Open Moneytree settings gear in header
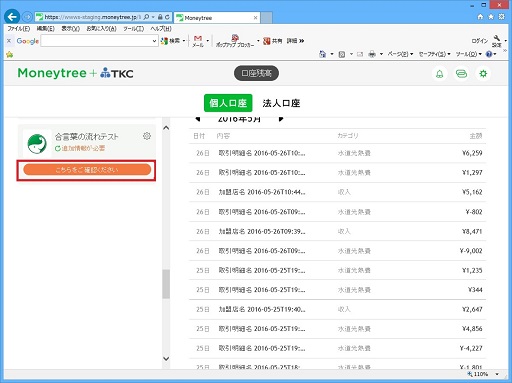Image resolution: width=512 pixels, height=383 pixels. [483, 74]
